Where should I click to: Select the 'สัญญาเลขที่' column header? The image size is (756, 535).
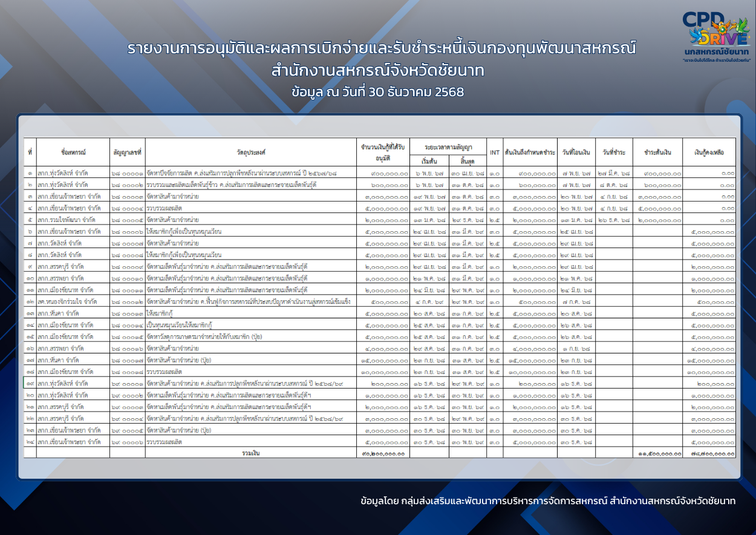tap(128, 153)
